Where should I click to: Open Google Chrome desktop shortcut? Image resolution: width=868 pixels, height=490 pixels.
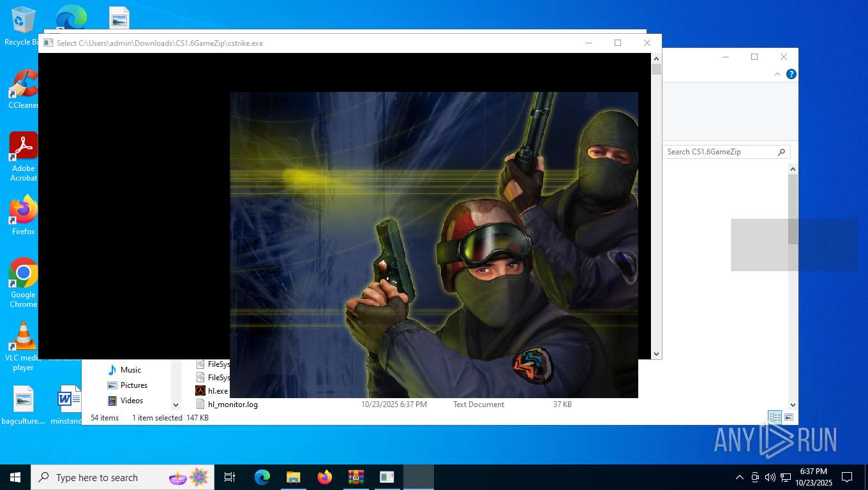pyautogui.click(x=23, y=283)
